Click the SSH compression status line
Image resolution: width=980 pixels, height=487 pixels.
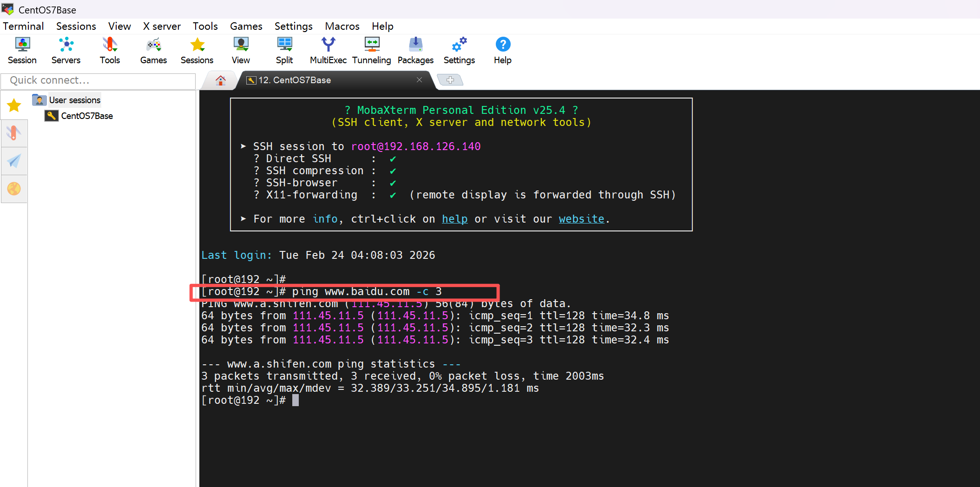point(325,171)
